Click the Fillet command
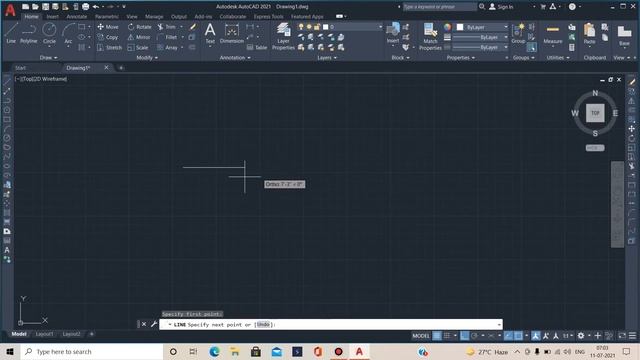 coord(168,37)
